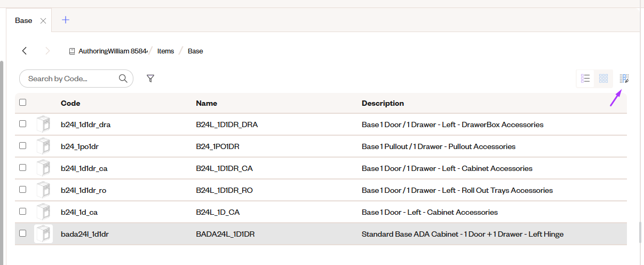This screenshot has height=265, width=644.
Task: Sort by the Code column header
Action: click(70, 103)
